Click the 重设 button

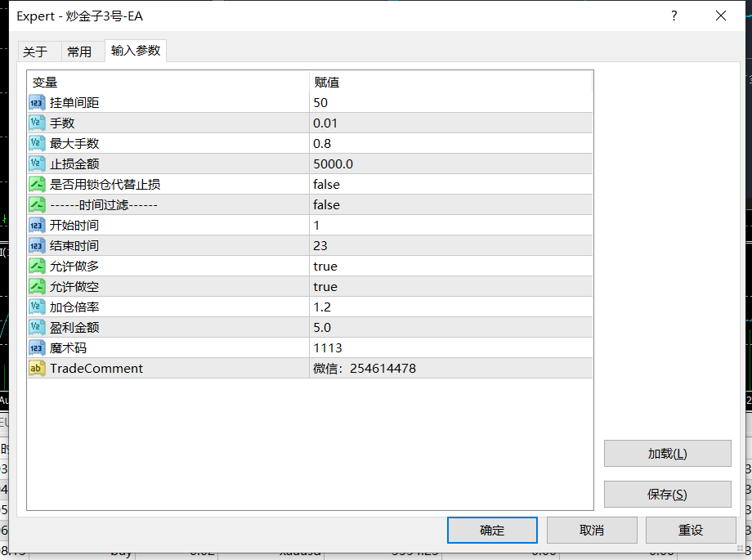(691, 530)
